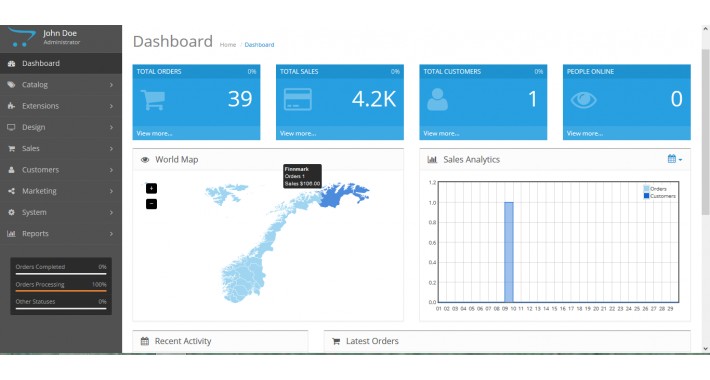Click View more under Total Orders
710x380 pixels.
[x=154, y=134]
